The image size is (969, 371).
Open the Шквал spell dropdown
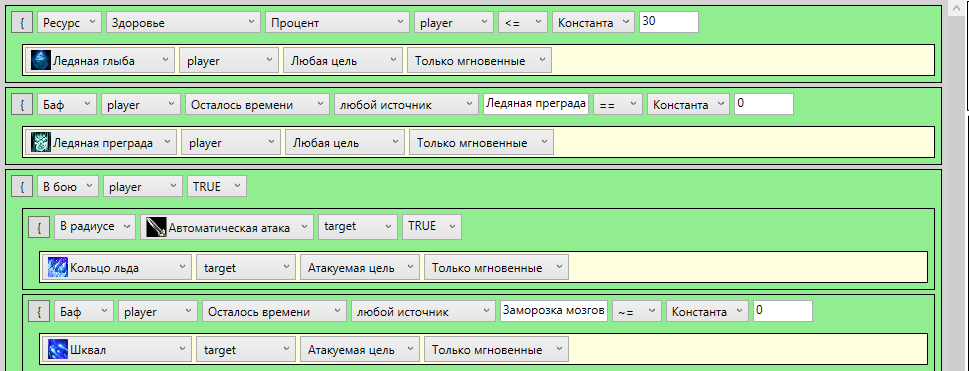[x=117, y=349]
